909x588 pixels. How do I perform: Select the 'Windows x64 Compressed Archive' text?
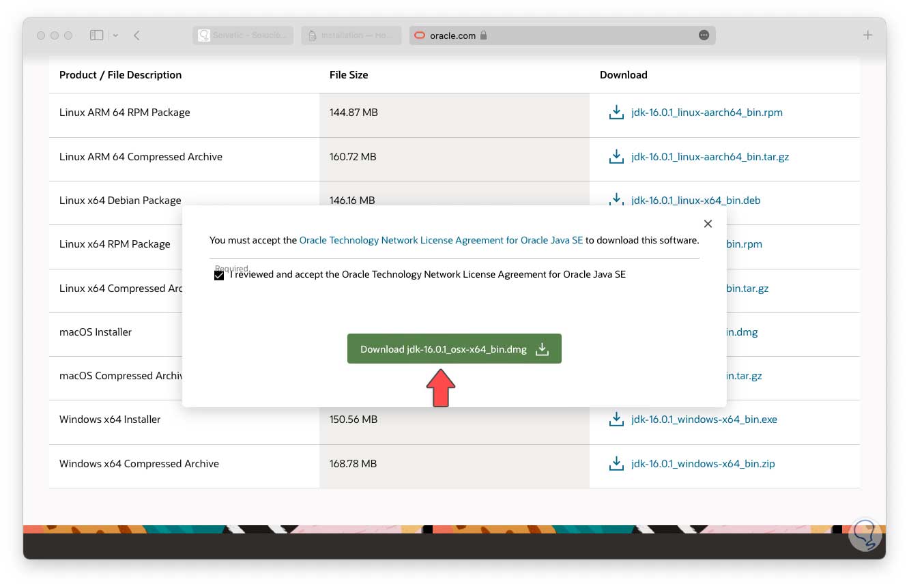point(139,464)
